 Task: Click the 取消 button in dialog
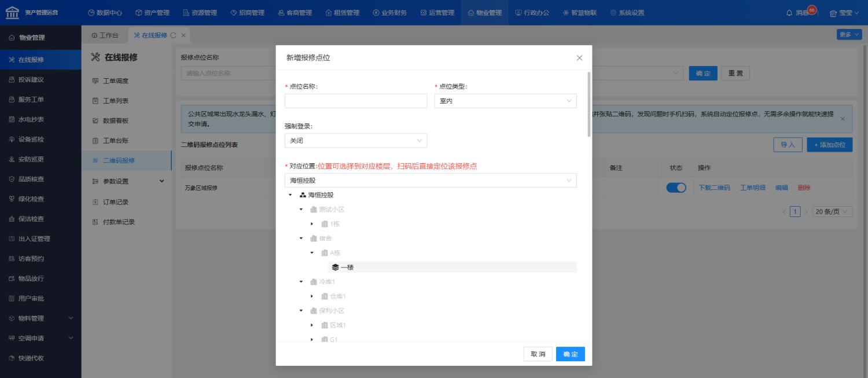pyautogui.click(x=538, y=354)
